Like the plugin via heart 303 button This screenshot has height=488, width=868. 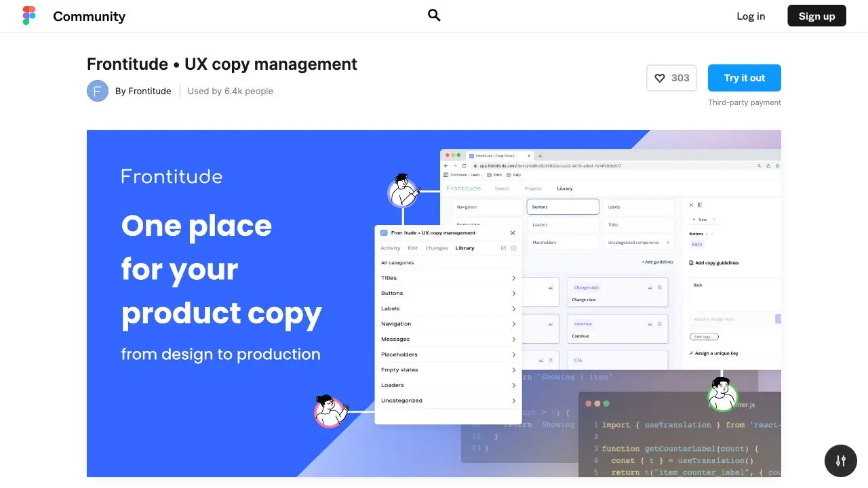coord(671,78)
